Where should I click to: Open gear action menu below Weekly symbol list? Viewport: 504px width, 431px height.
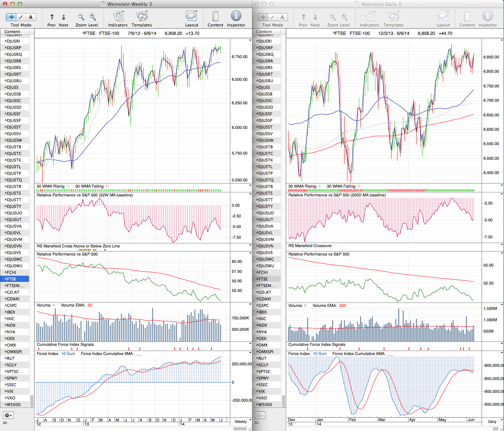pyautogui.click(x=8, y=415)
